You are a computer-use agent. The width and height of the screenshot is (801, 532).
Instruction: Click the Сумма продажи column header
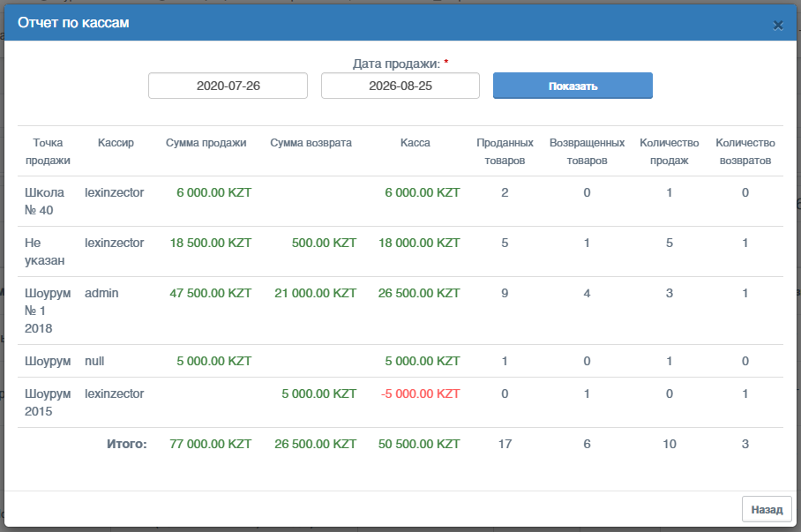click(206, 143)
